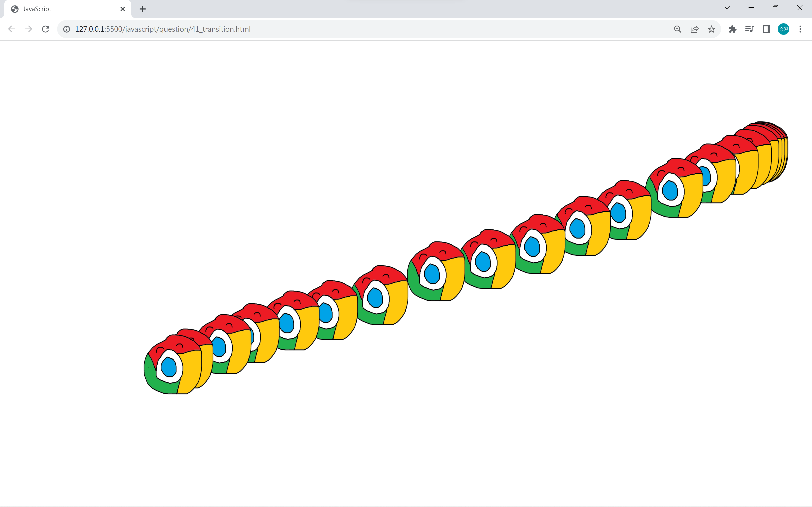Click the browser forward arrow
The image size is (812, 507).
tap(29, 29)
